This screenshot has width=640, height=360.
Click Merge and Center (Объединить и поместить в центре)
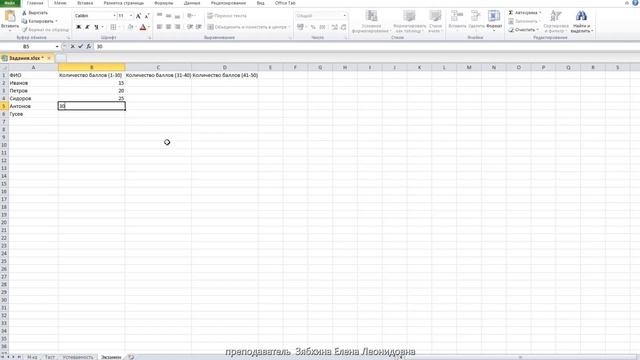[249, 27]
